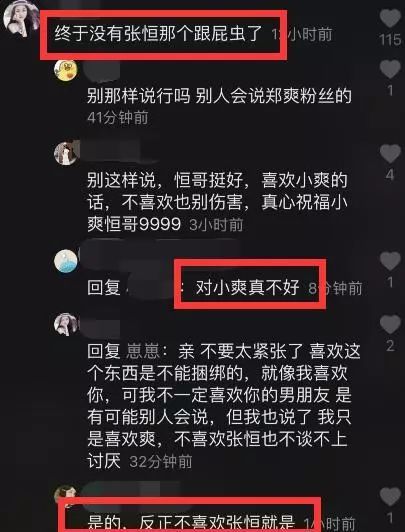Like the comment posted 41 minutes ago
This screenshot has height=532, width=405.
click(x=390, y=69)
